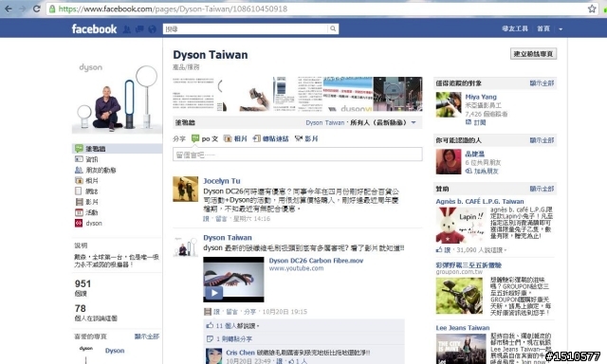
Task: Open the dyson app tab in sidebar
Action: (x=94, y=223)
